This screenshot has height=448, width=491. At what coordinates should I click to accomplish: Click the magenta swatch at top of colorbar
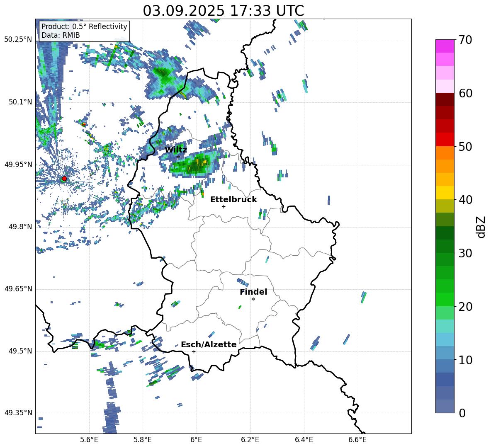point(445,46)
